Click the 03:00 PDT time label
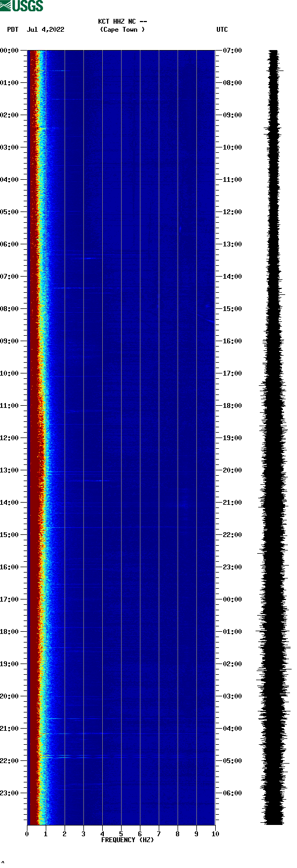297x868 pixels. click(x=10, y=147)
